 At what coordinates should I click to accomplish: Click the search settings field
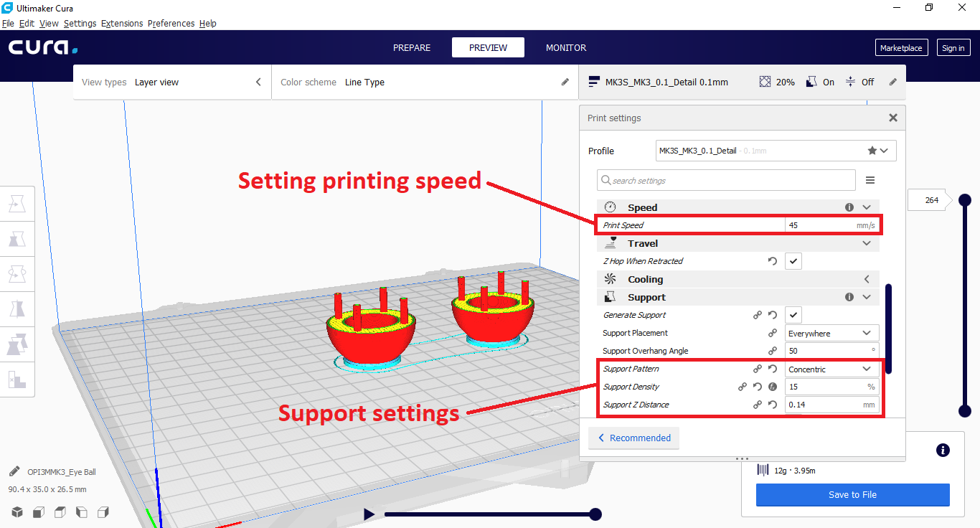(x=726, y=180)
